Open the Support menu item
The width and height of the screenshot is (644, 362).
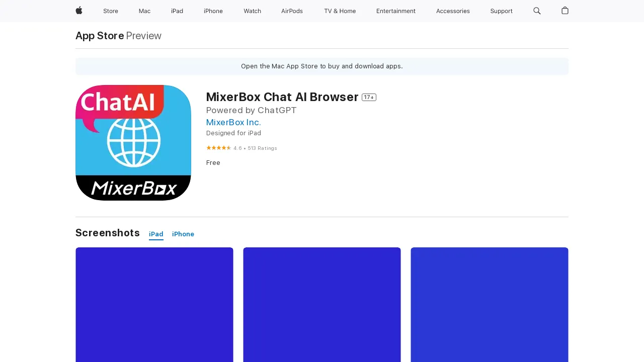pyautogui.click(x=501, y=11)
